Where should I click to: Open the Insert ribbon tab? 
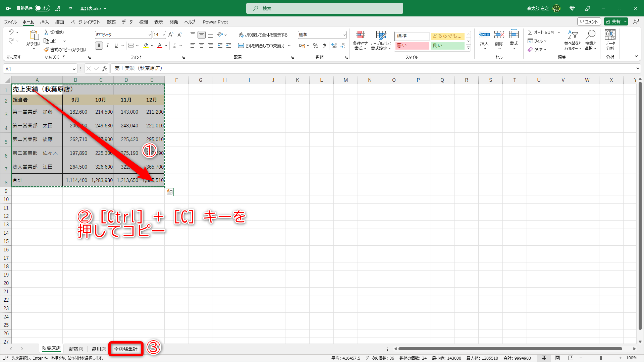44,22
